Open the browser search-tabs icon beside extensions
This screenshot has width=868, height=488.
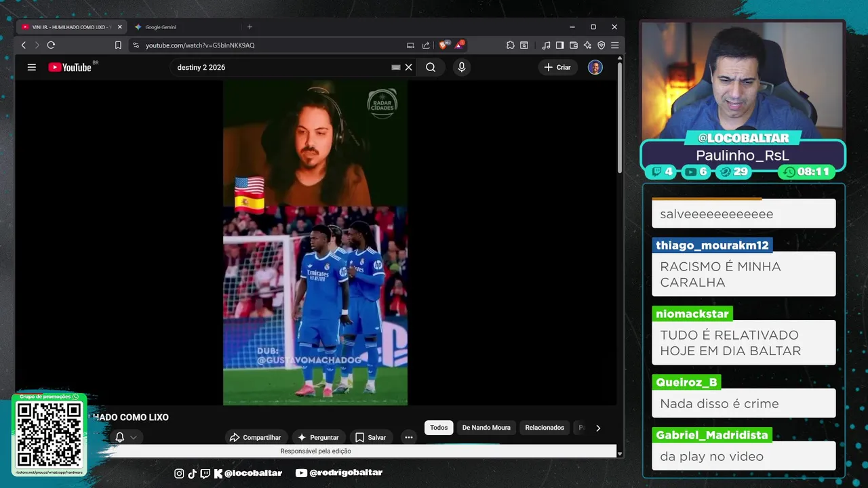click(524, 45)
